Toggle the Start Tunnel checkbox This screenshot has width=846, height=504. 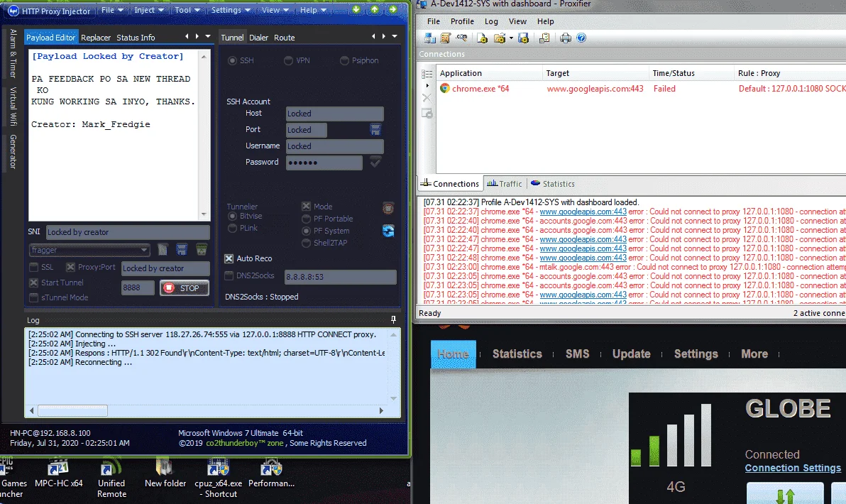point(34,283)
